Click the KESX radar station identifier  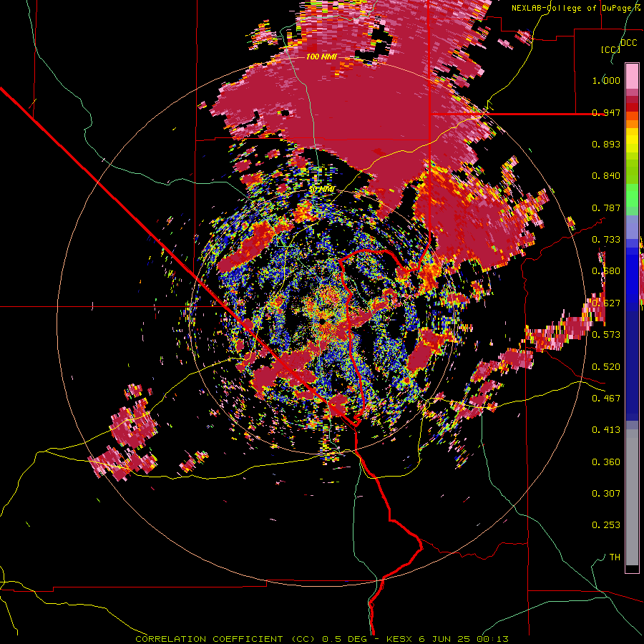coord(399,639)
